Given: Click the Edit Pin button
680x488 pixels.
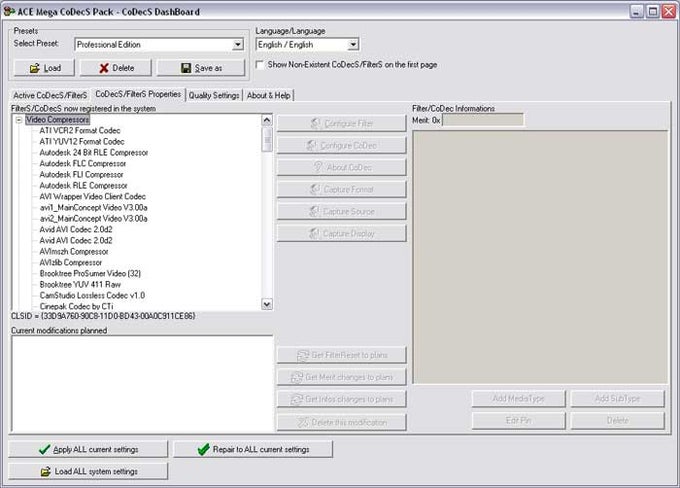Looking at the screenshot, I should tap(519, 420).
